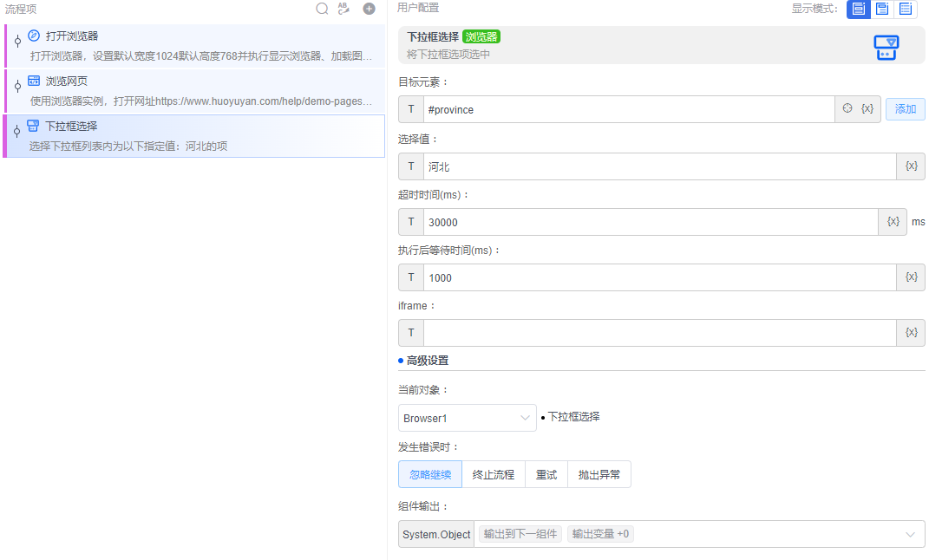Select the 终止流程 error handling option
Screen dimensions: 929x560
[x=492, y=474]
